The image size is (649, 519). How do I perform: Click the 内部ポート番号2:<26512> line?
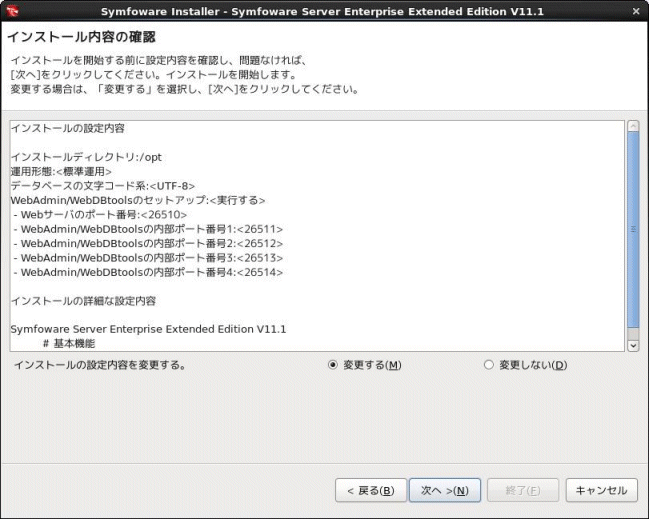(148, 243)
